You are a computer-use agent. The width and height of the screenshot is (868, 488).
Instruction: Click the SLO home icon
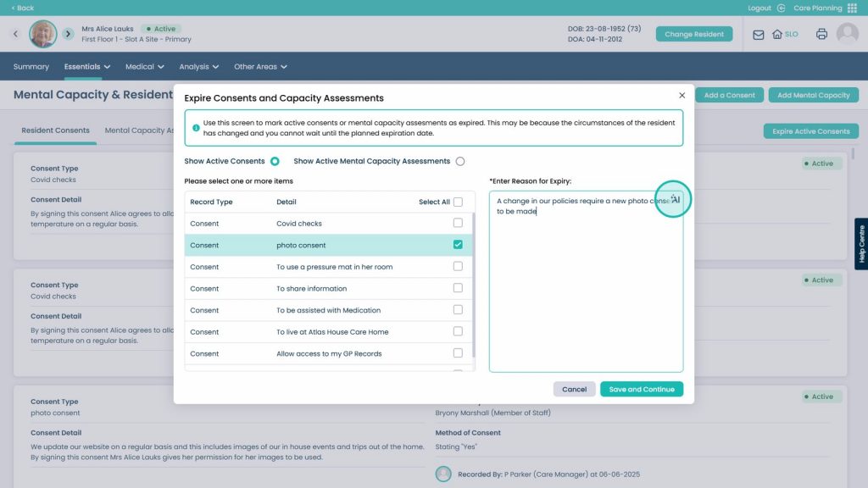pyautogui.click(x=777, y=34)
